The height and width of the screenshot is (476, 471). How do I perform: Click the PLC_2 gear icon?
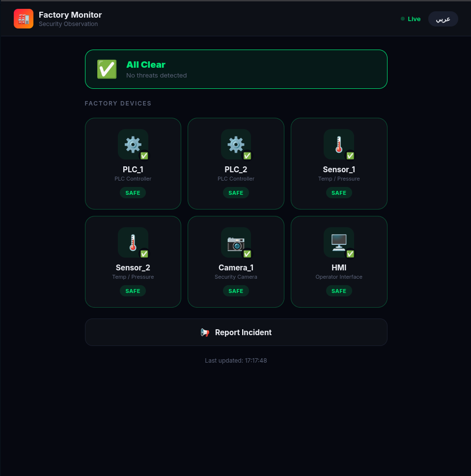pyautogui.click(x=236, y=144)
